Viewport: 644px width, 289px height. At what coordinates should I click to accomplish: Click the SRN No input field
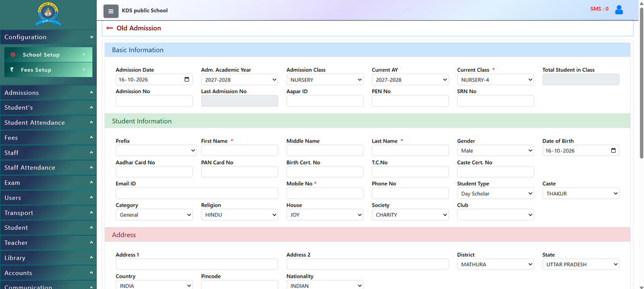tap(496, 101)
